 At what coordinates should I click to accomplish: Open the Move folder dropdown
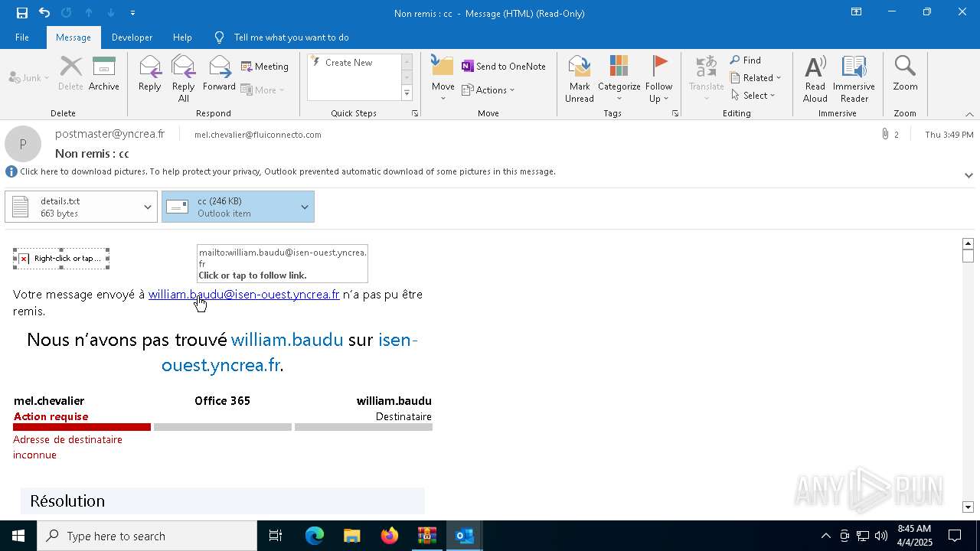tap(443, 79)
